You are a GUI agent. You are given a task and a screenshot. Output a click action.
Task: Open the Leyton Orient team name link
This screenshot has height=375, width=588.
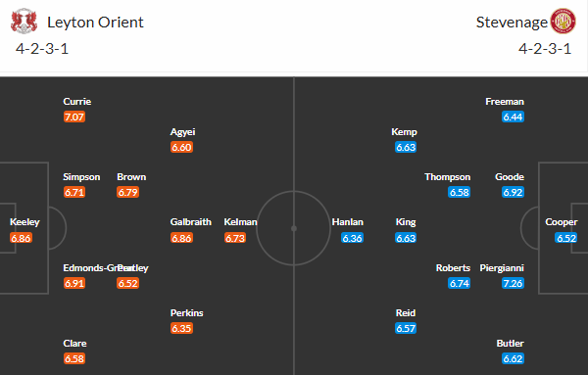(x=95, y=23)
